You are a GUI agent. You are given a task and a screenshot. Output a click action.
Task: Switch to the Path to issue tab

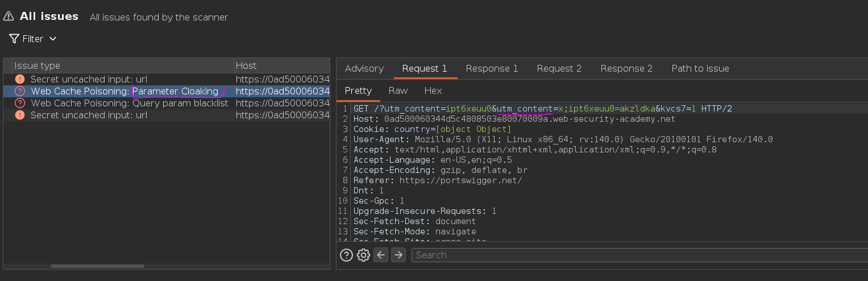[700, 68]
